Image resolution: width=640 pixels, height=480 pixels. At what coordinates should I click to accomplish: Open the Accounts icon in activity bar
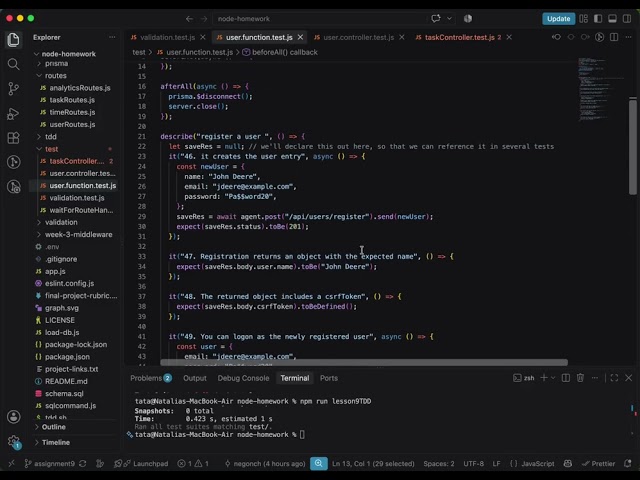pyautogui.click(x=13, y=417)
